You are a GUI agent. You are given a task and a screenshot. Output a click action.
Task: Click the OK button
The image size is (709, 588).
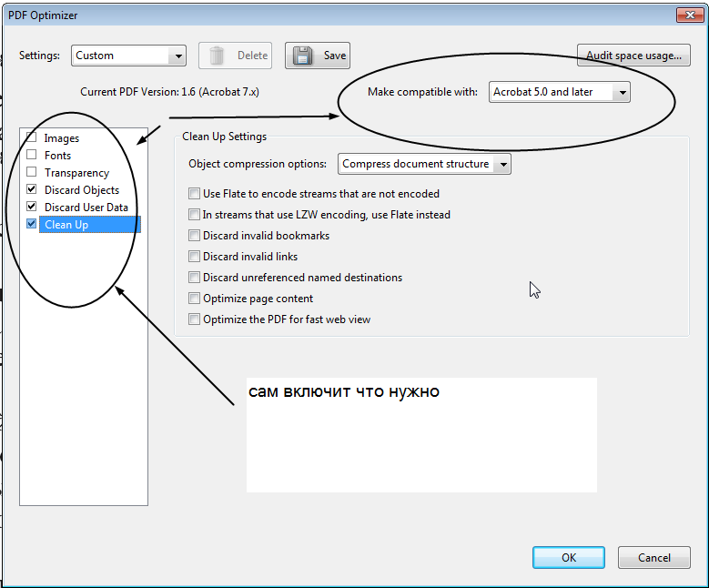[568, 557]
